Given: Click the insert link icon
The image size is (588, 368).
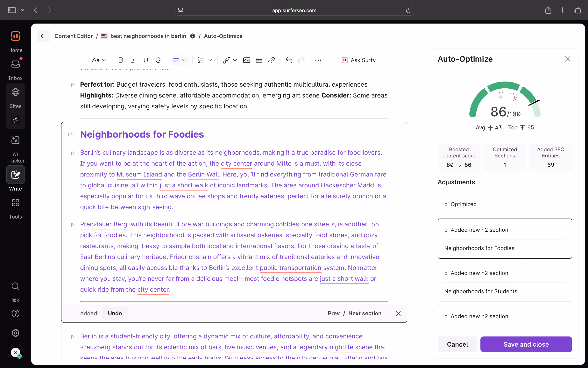Looking at the screenshot, I should pos(272,60).
